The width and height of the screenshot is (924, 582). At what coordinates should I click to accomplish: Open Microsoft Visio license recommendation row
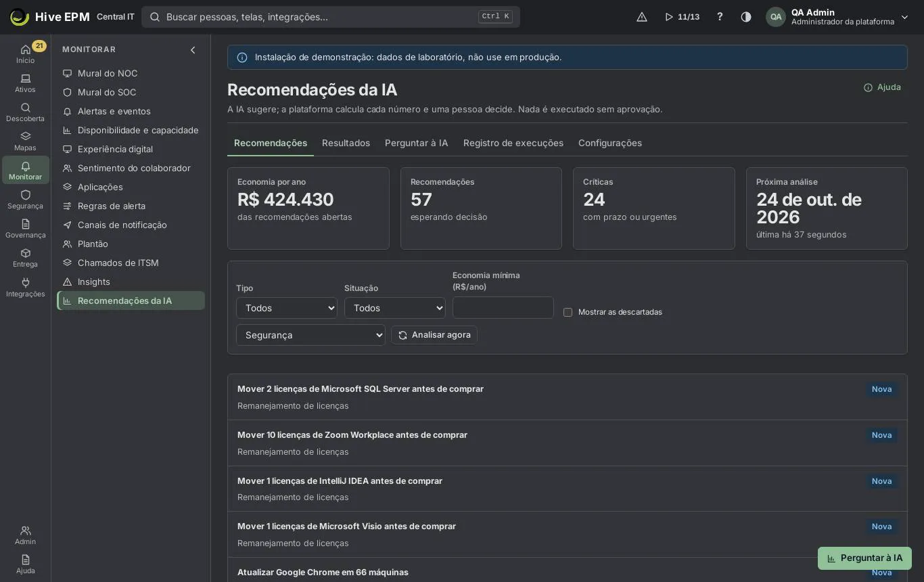(568, 535)
